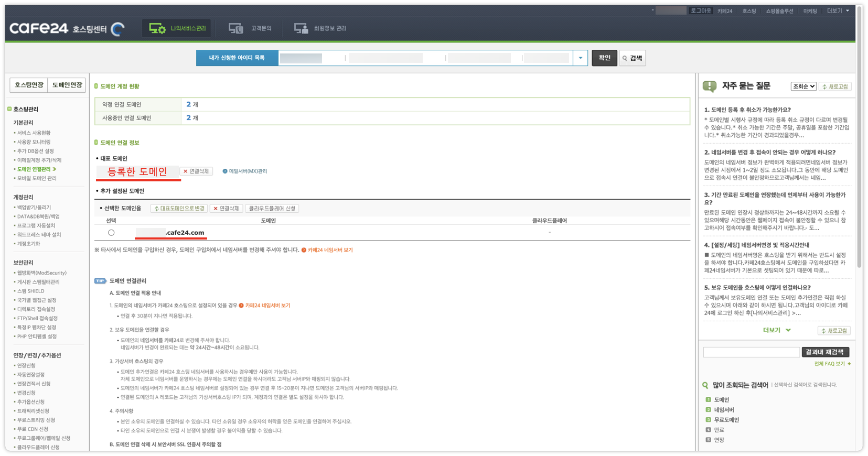This screenshot has width=868, height=456.
Task: Click the 로그아웃 button in top bar
Action: click(701, 10)
